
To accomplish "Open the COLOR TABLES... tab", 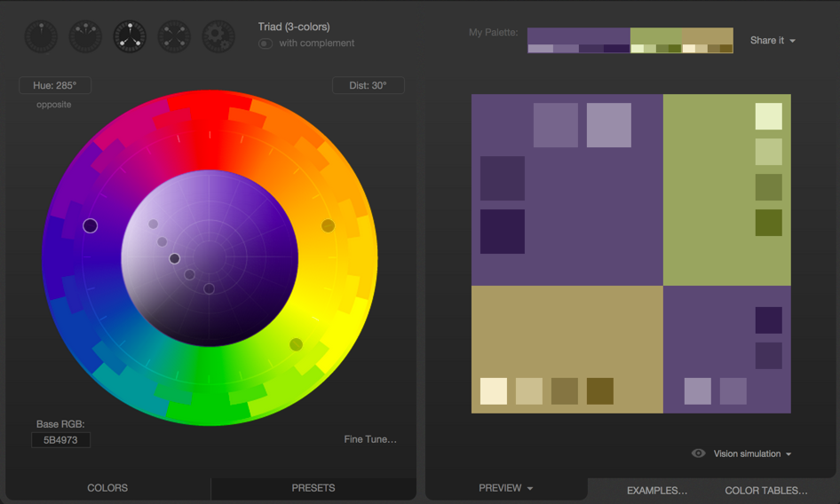I will click(x=766, y=491).
